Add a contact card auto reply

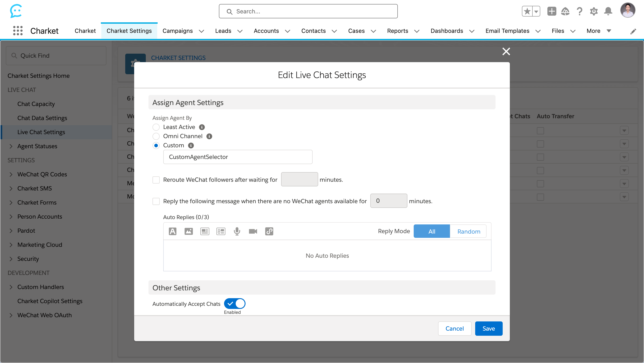[x=221, y=231]
